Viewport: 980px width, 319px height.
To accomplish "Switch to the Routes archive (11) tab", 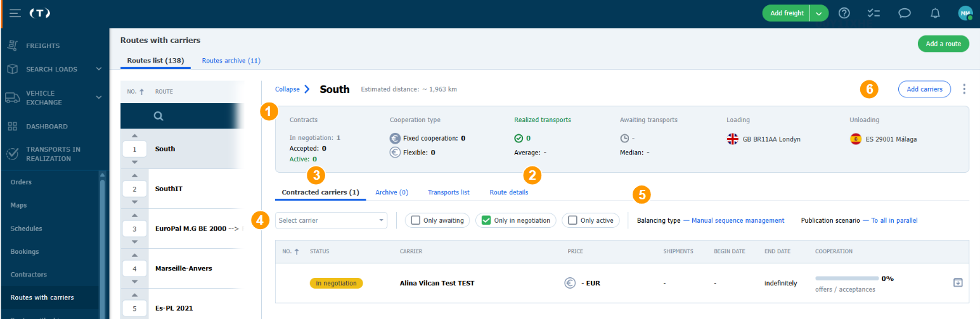I will 231,61.
